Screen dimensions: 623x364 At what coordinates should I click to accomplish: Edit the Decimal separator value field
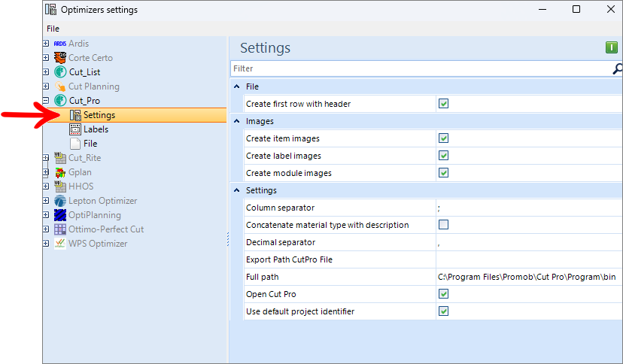[529, 242]
